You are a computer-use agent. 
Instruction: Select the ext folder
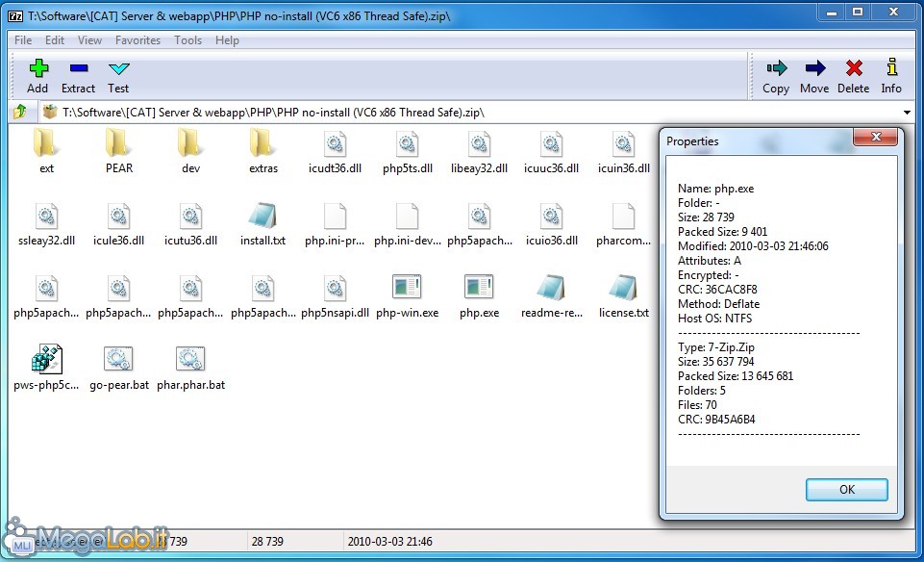(46, 152)
